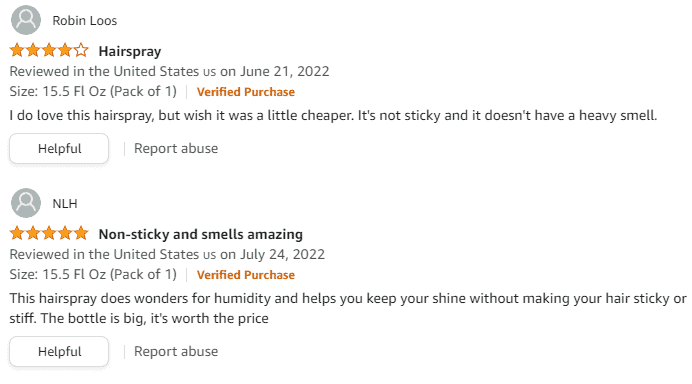The image size is (692, 384).
Task: Report abuse on NLH review
Action: [176, 352]
